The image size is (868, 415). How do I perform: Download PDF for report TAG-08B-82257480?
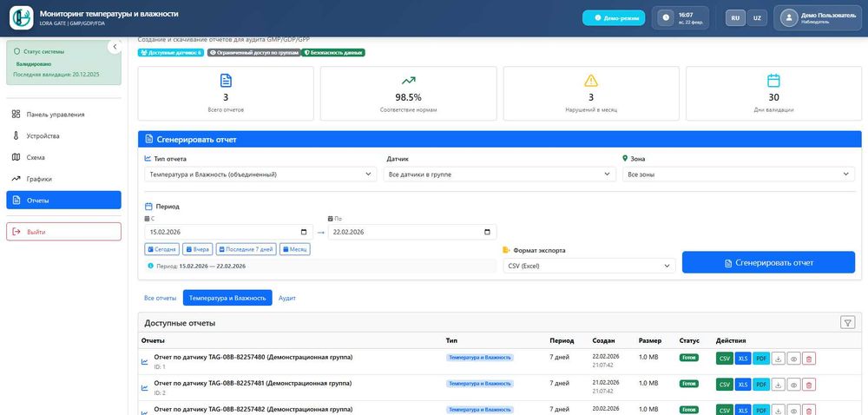coord(761,359)
